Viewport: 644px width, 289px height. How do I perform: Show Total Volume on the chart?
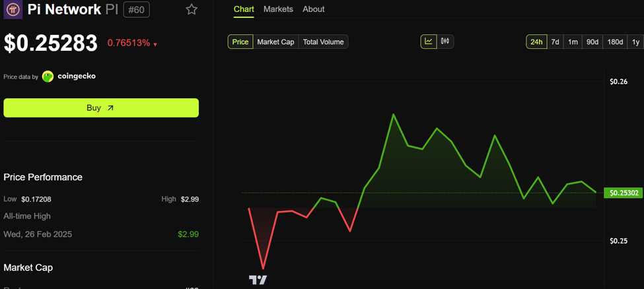(x=323, y=42)
